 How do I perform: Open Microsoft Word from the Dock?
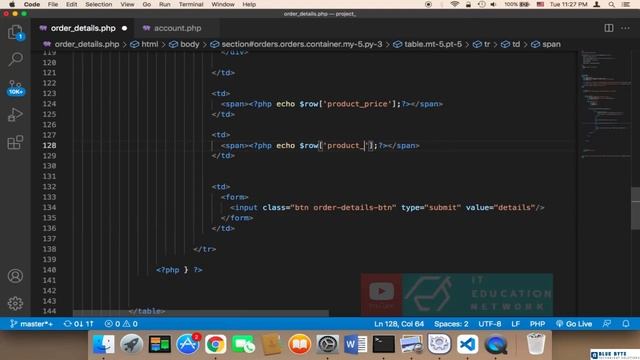pyautogui.click(x=355, y=344)
